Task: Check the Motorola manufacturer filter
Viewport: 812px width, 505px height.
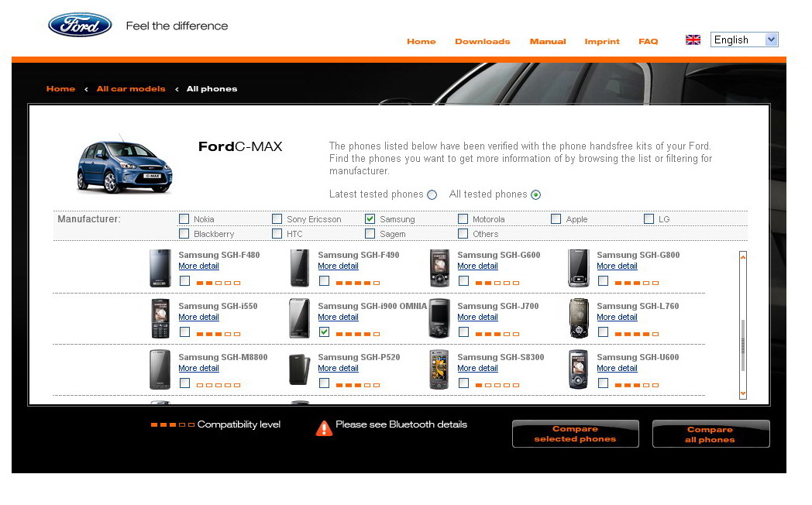Action: coord(463,219)
